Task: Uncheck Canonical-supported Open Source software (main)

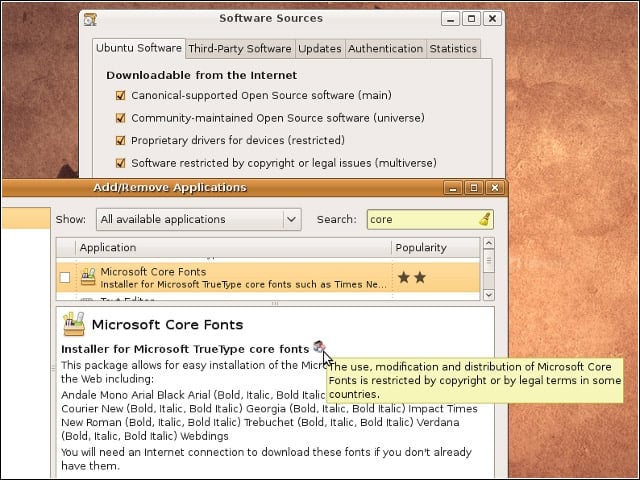Action: [120, 96]
